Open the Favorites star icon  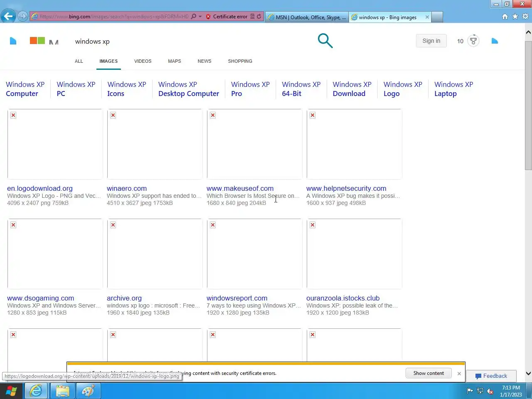(x=515, y=17)
